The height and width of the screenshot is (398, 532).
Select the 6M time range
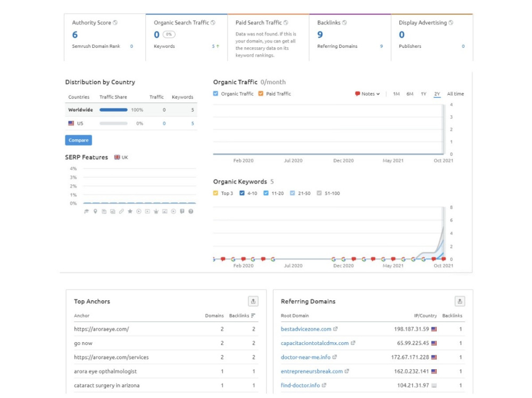point(410,94)
